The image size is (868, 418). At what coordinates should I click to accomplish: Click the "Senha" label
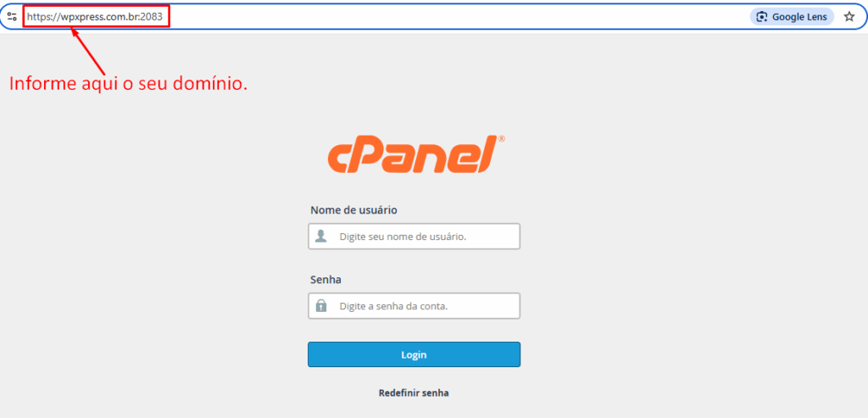(x=326, y=280)
